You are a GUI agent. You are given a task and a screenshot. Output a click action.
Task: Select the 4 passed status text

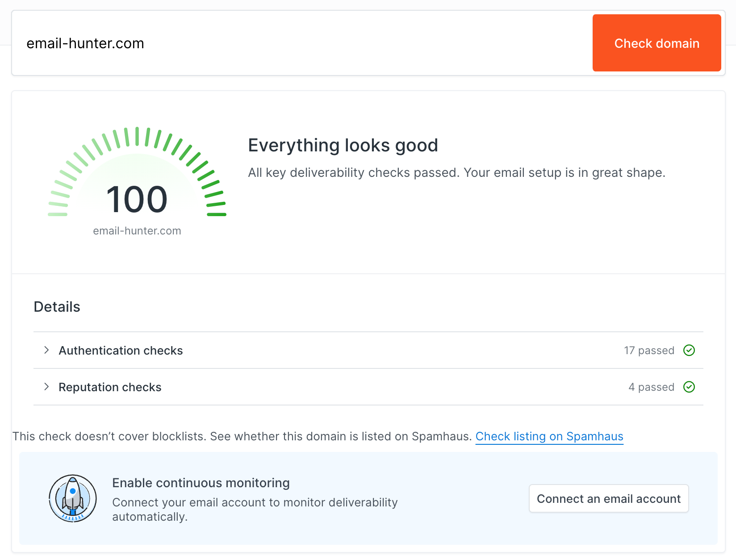651,387
